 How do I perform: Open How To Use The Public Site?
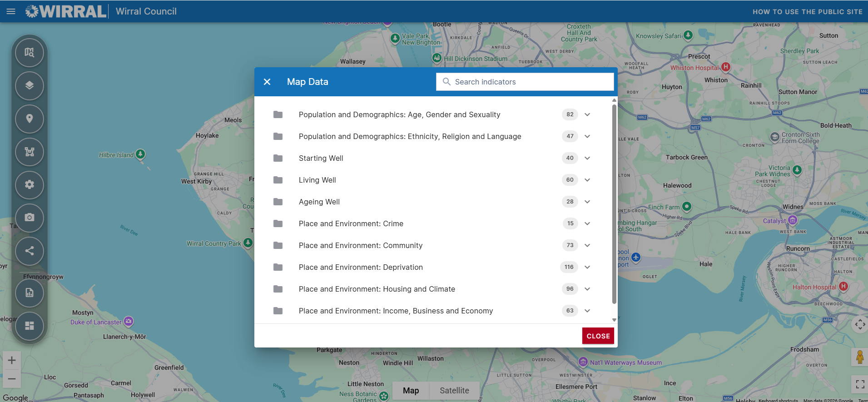pos(808,12)
